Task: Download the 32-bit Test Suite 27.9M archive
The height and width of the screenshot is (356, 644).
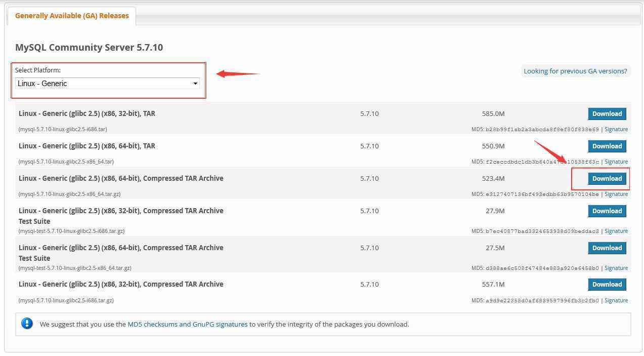Action: [x=607, y=211]
